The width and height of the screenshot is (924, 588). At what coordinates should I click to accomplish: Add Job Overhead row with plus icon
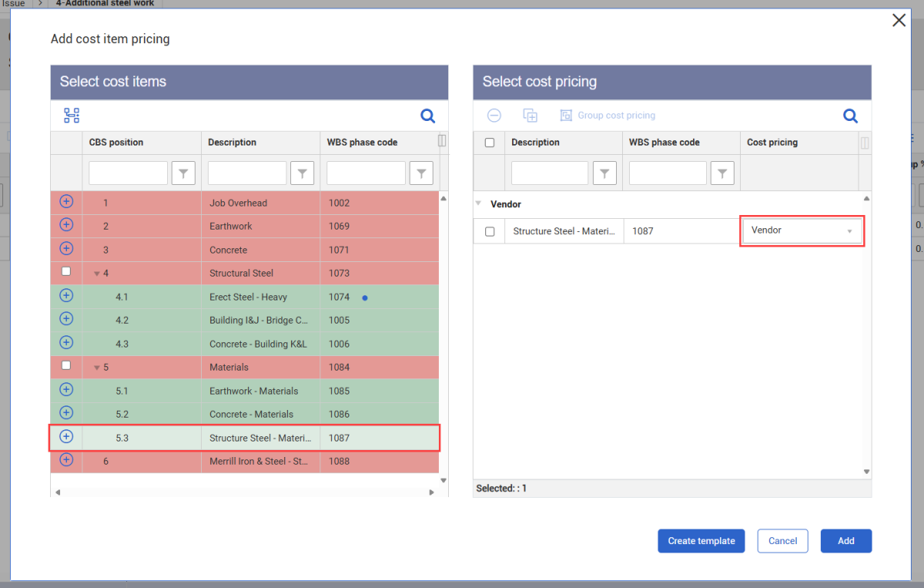click(66, 202)
